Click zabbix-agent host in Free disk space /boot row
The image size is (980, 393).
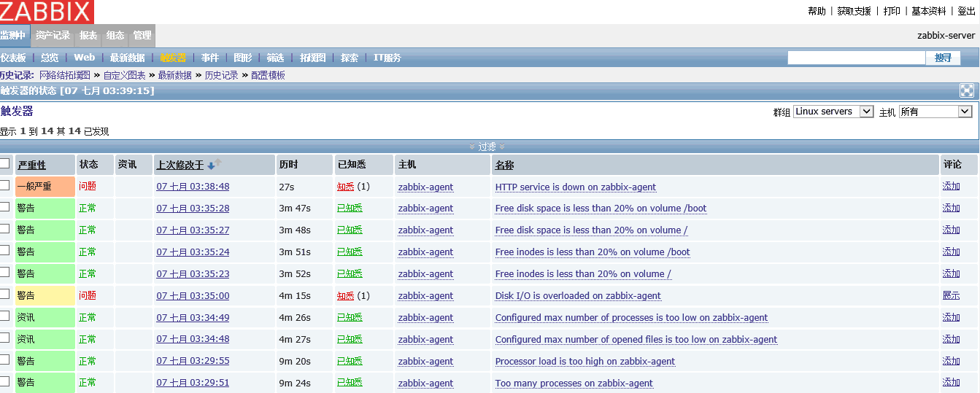pos(425,209)
